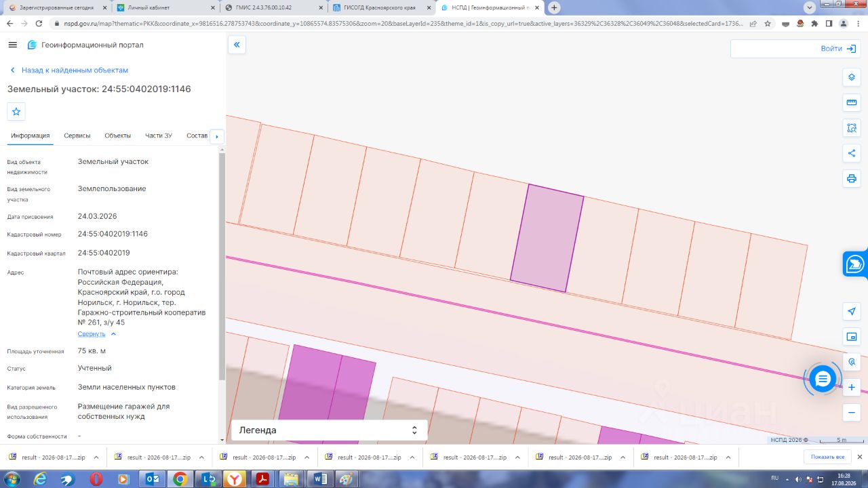Screen dimensions: 868x488
Task: Show more tabs using the right arrow
Action: [x=217, y=136]
